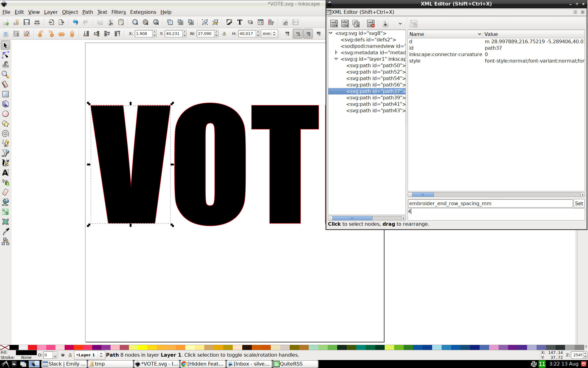Increase the X position stepper

point(155,32)
